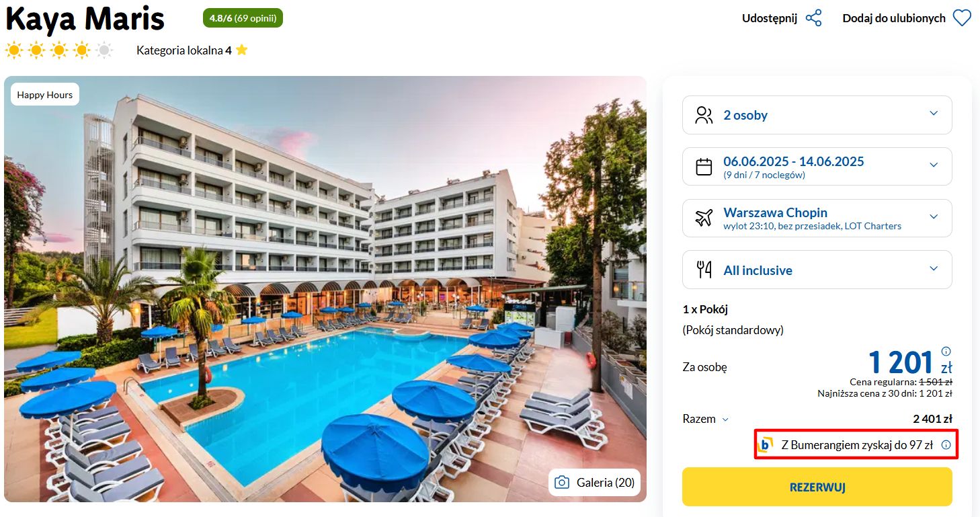Click the cutlery icon in the All inclusive field
The image size is (980, 517).
click(x=704, y=270)
